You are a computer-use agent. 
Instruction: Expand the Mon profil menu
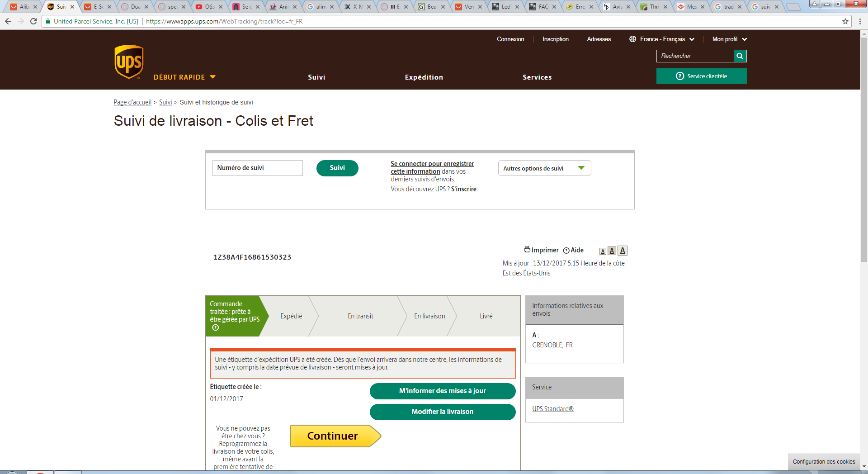click(x=730, y=39)
